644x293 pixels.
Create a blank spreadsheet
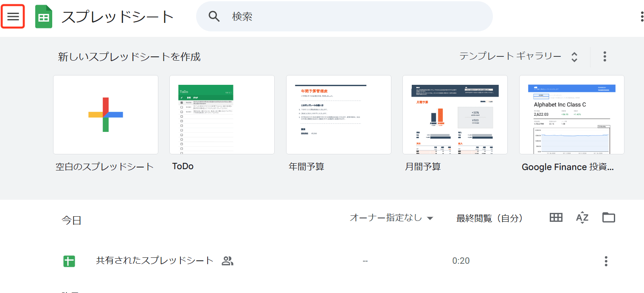[106, 114]
